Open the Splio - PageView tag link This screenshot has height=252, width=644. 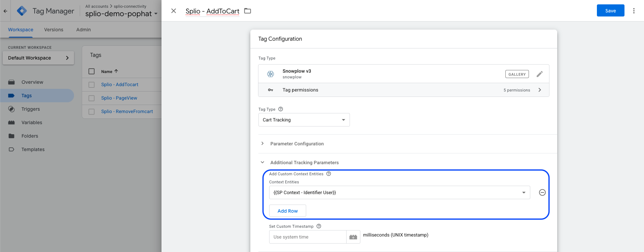click(x=119, y=98)
